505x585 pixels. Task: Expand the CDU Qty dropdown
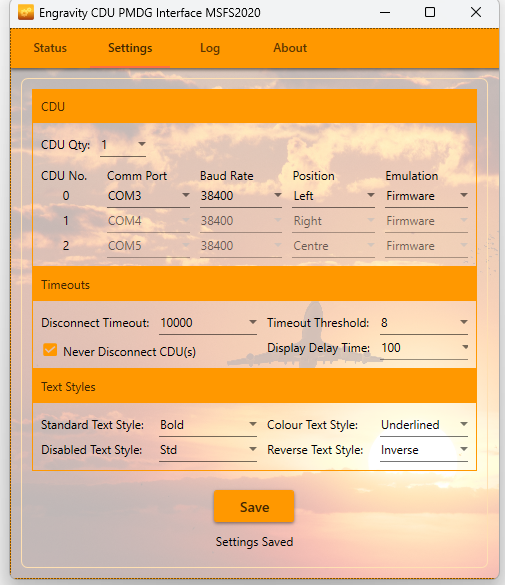(x=123, y=145)
